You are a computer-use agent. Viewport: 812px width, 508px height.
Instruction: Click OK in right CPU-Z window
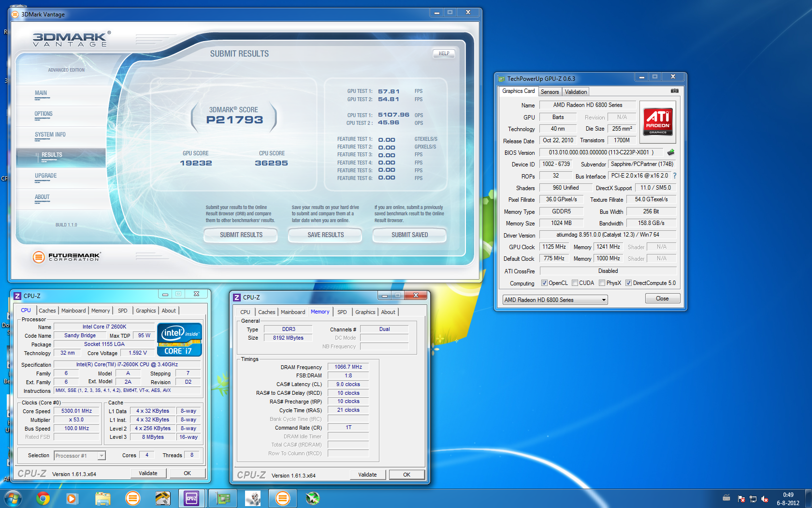point(407,475)
